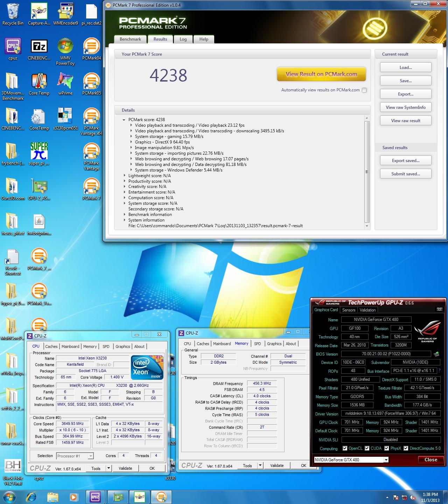Expand the Benchmark information entry
Image resolution: width=448 pixels, height=504 pixels.
pyautogui.click(x=124, y=215)
